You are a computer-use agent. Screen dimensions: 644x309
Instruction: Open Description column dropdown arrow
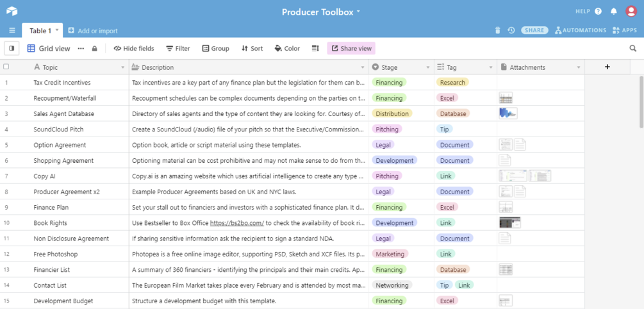[x=363, y=67]
